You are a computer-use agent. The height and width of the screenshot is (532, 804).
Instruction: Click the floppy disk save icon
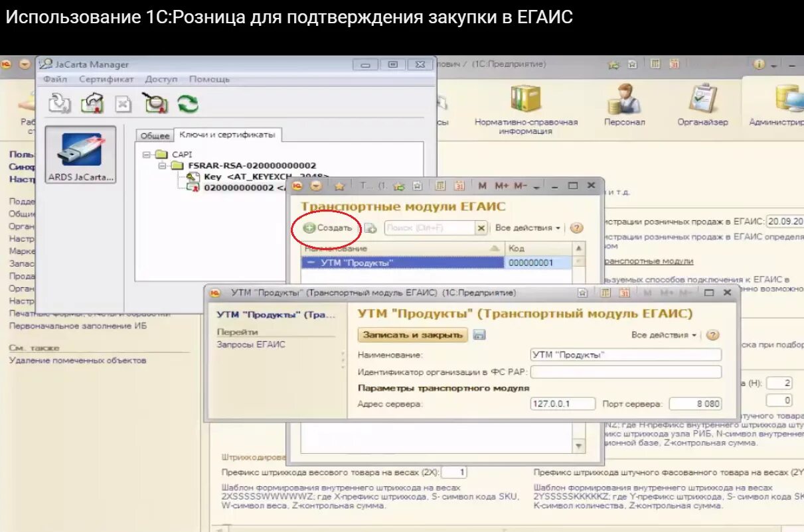[x=479, y=335]
